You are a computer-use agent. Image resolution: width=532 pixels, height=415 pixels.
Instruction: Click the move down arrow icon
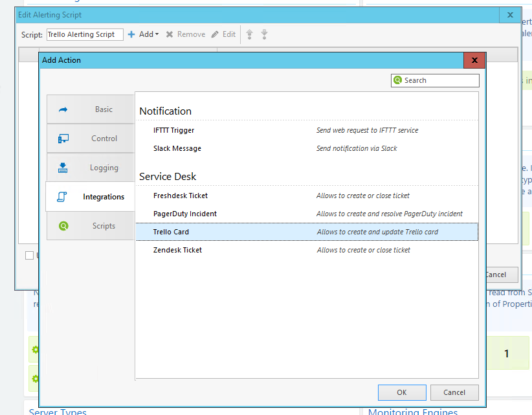point(264,34)
